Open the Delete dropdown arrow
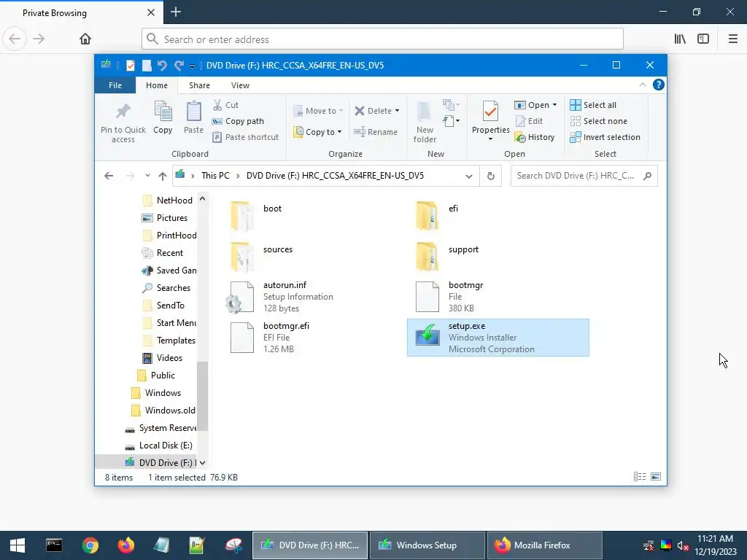Screen dimensions: 747x560 [398, 111]
